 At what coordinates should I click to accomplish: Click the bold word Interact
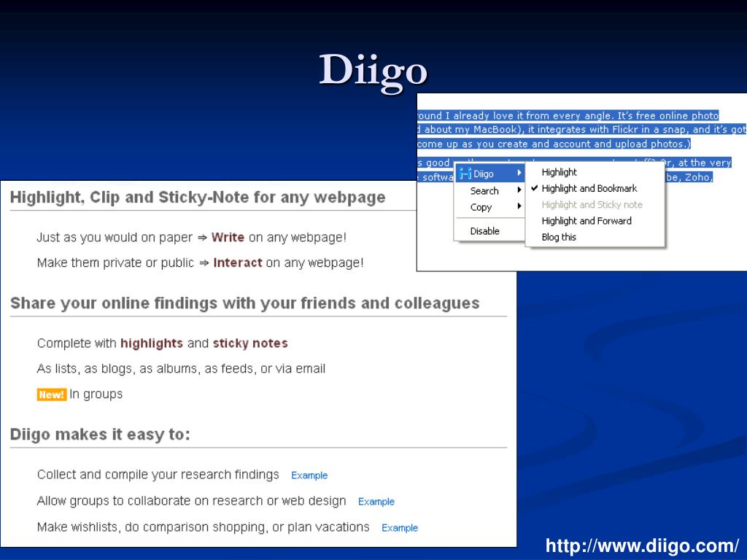click(x=238, y=262)
